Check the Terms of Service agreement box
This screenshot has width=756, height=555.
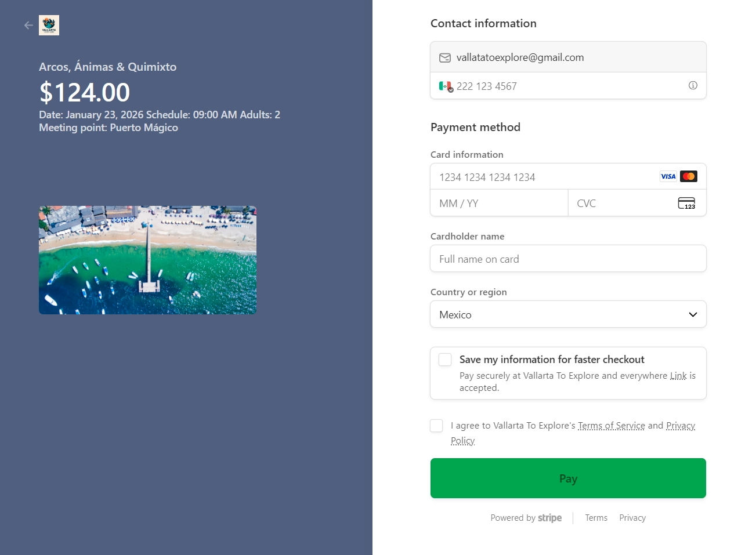[436, 426]
